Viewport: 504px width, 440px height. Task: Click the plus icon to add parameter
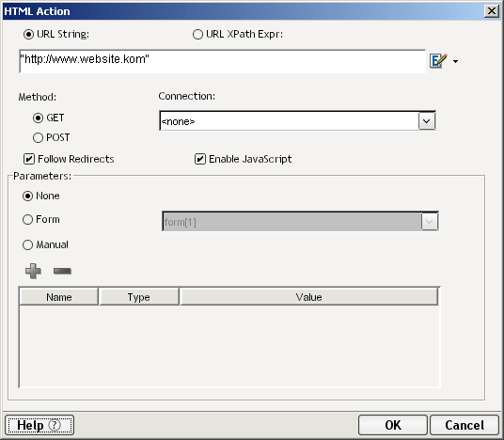click(33, 271)
